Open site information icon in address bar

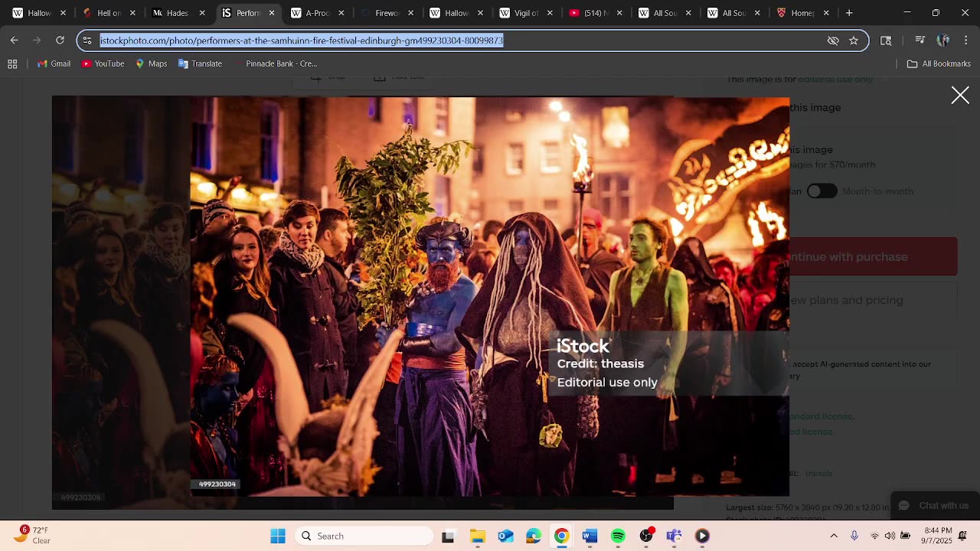(x=87, y=41)
